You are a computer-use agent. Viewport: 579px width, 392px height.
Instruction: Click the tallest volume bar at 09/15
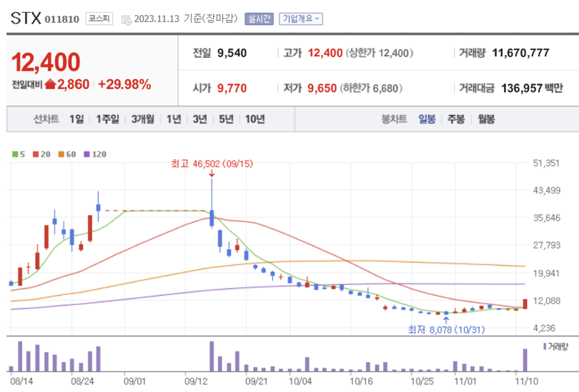212,356
